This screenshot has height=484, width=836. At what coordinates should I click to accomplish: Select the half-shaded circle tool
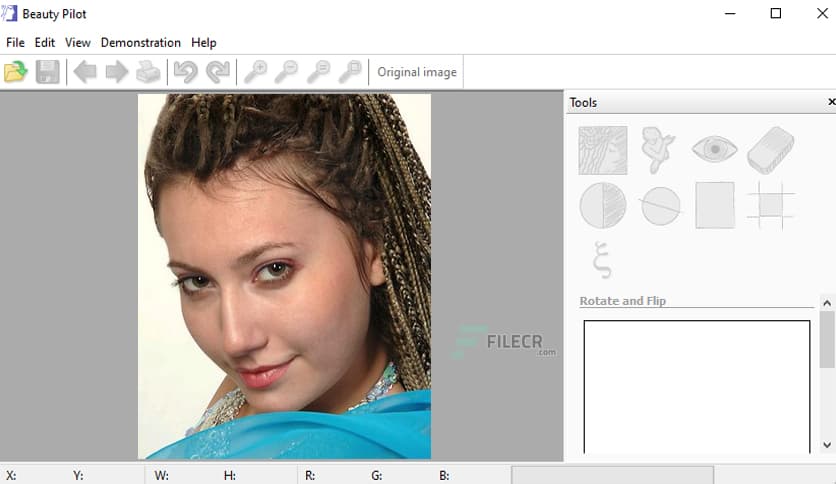(603, 205)
